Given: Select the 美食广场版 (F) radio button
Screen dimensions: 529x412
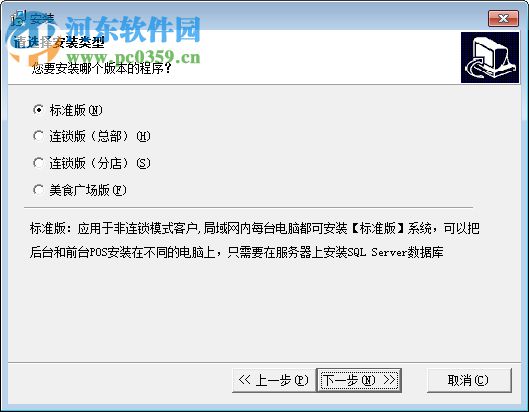Looking at the screenshot, I should (x=38, y=190).
